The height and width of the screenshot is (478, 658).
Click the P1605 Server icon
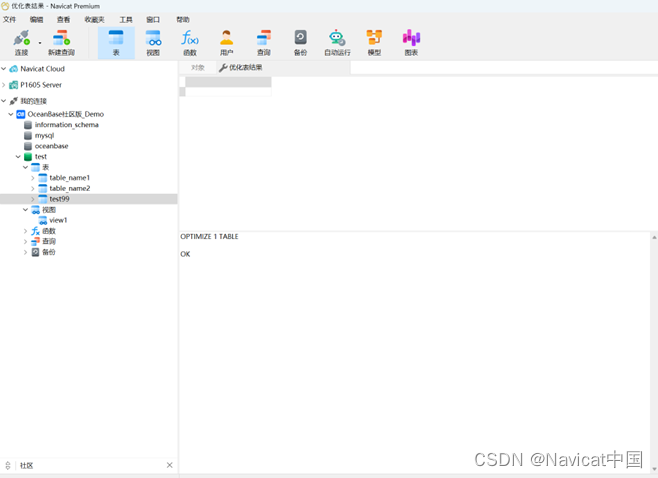click(13, 85)
